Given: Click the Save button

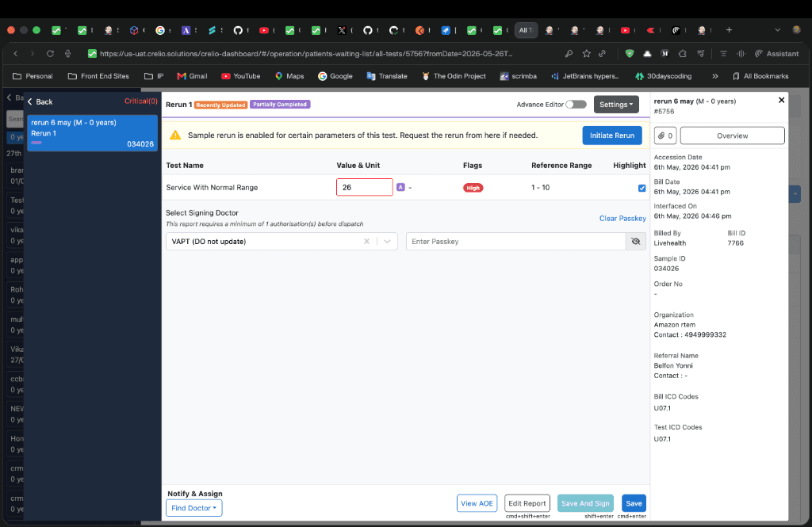Looking at the screenshot, I should (634, 503).
